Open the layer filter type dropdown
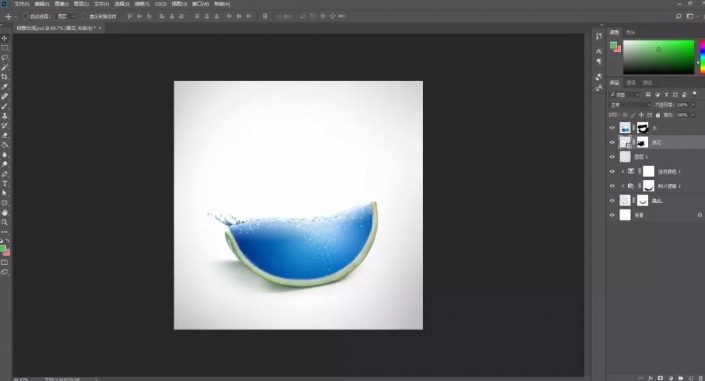This screenshot has height=381, width=705. [625, 95]
